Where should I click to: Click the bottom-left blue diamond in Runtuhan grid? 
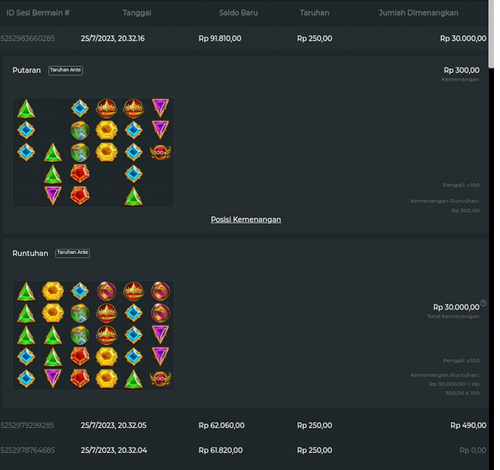pos(26,379)
